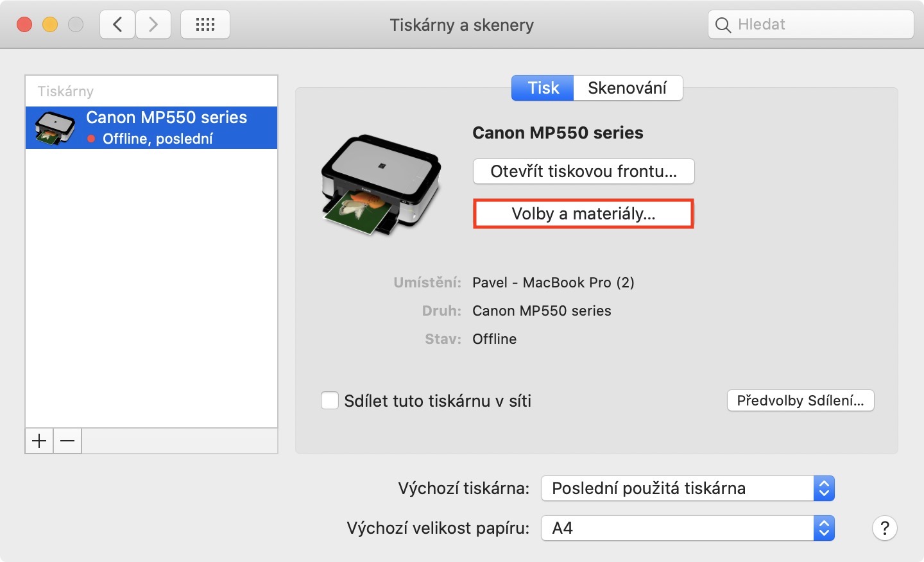The height and width of the screenshot is (562, 924).
Task: Open the Výchozí tiskárna dropdown
Action: tap(688, 488)
